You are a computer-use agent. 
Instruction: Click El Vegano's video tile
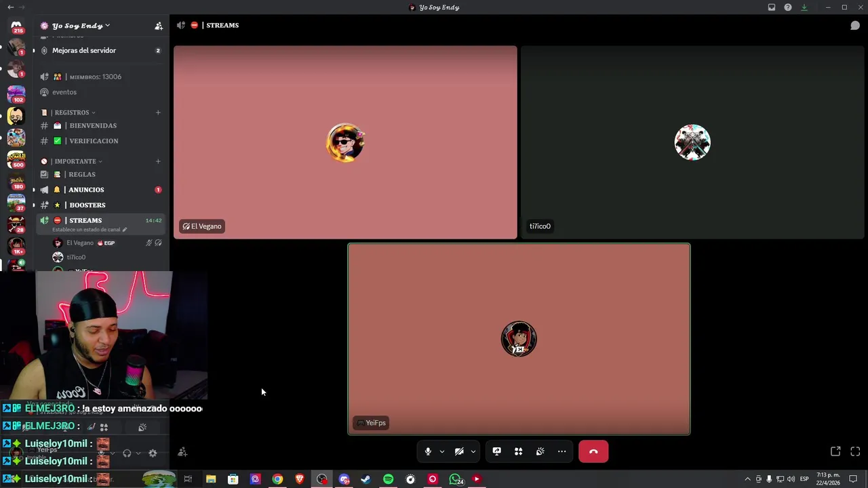click(345, 142)
